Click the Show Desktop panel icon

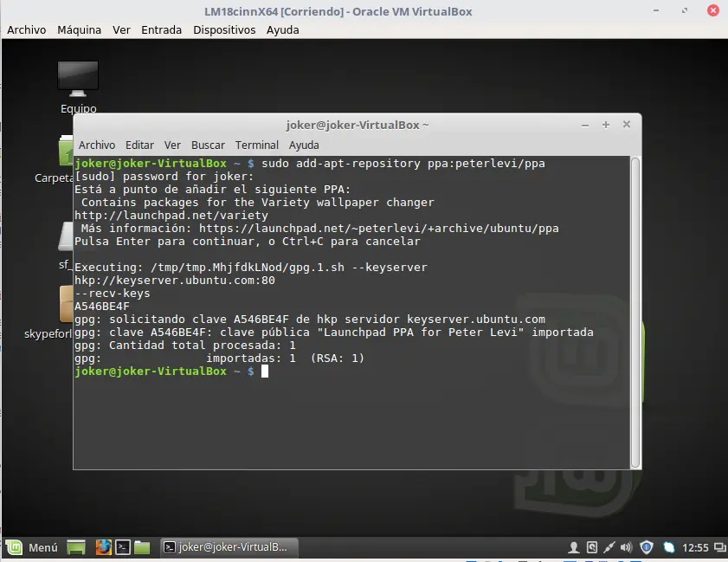tap(75, 547)
